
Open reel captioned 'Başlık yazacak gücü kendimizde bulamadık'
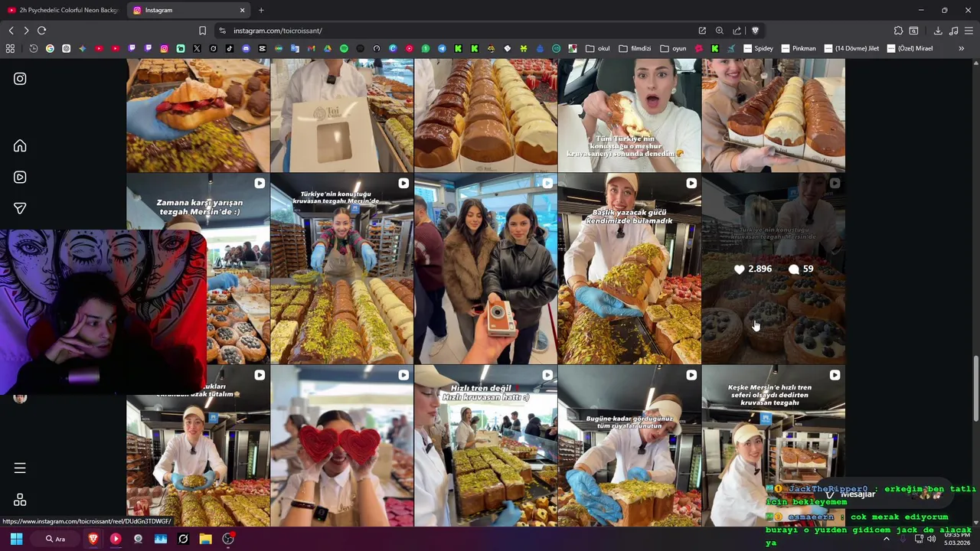coord(629,269)
